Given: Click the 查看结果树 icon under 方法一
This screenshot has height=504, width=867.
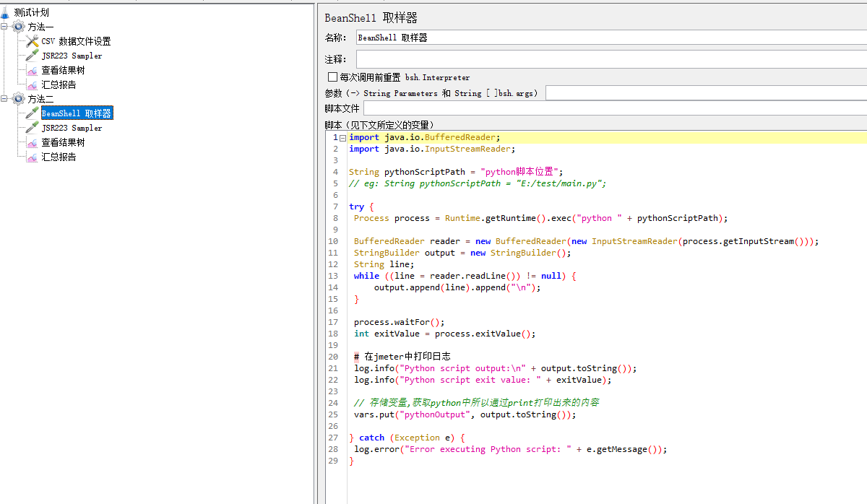Looking at the screenshot, I should coord(32,70).
